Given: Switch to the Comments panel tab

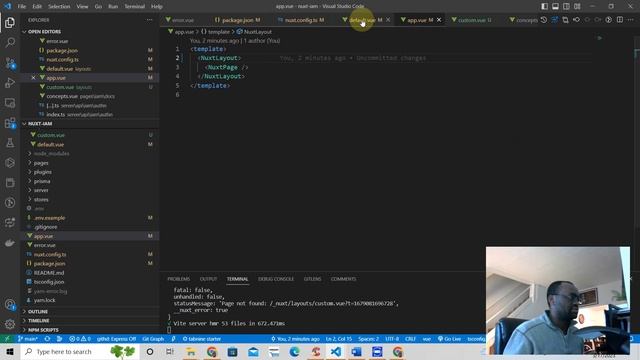Looking at the screenshot, I should [343, 279].
